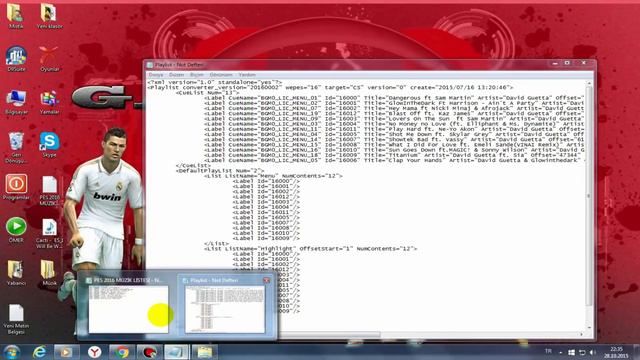Click the volume icon in system tray
This screenshot has width=640, height=360.
pos(593,352)
